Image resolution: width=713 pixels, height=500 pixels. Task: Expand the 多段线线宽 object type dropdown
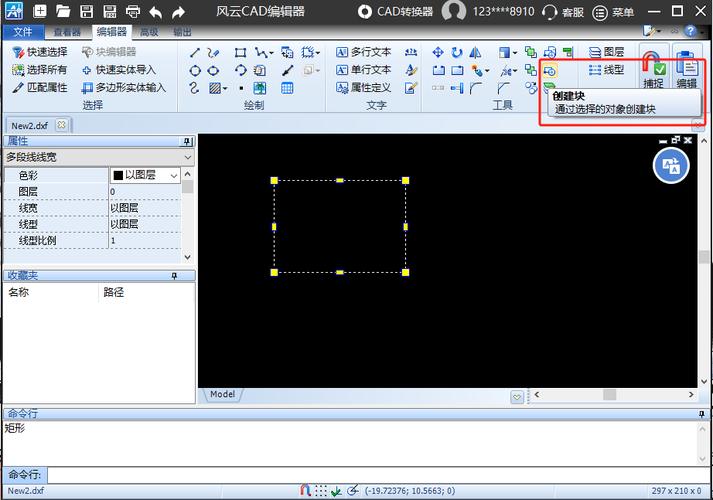tap(188, 158)
